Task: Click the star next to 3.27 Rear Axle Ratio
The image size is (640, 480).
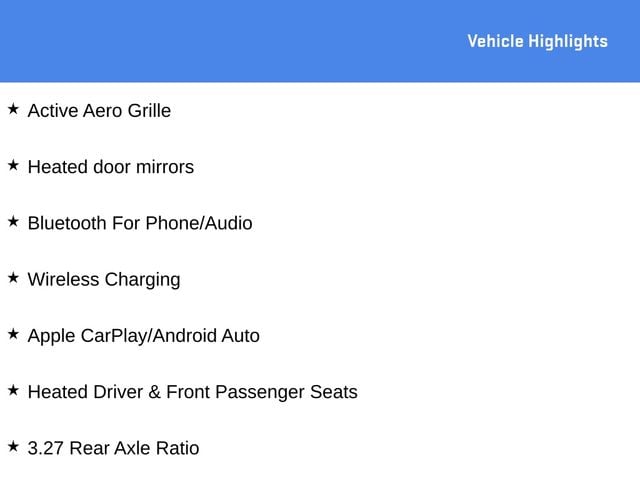Action: pyautogui.click(x=13, y=446)
